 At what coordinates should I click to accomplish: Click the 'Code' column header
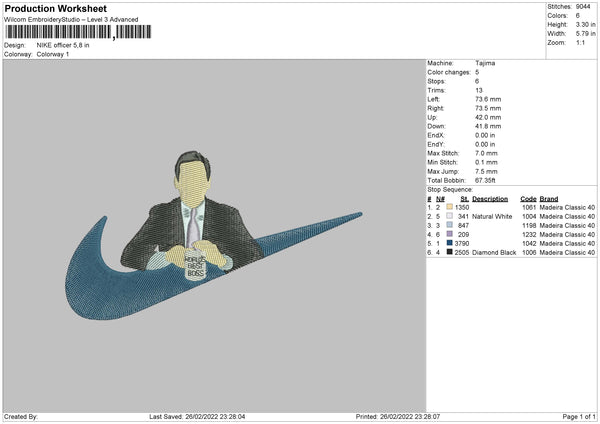click(528, 199)
